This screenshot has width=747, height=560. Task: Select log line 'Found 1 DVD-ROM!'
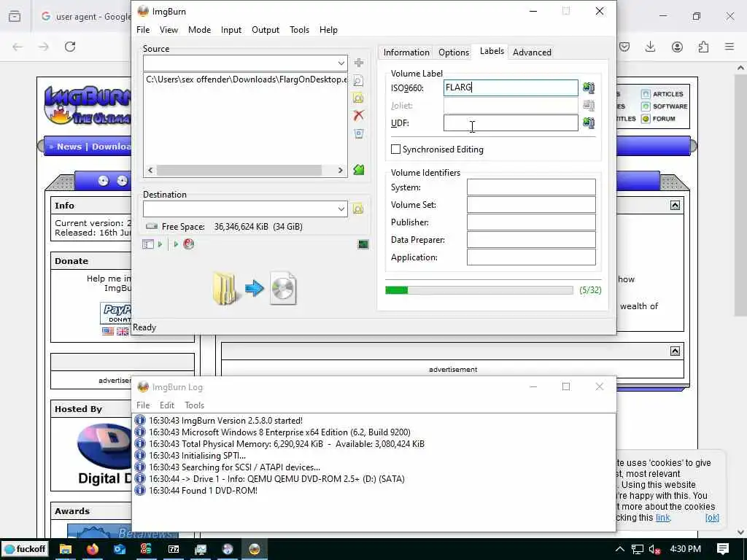click(x=203, y=491)
